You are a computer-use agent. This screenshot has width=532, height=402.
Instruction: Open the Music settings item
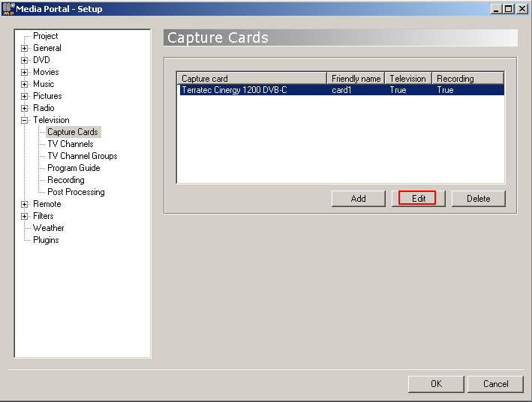[44, 84]
